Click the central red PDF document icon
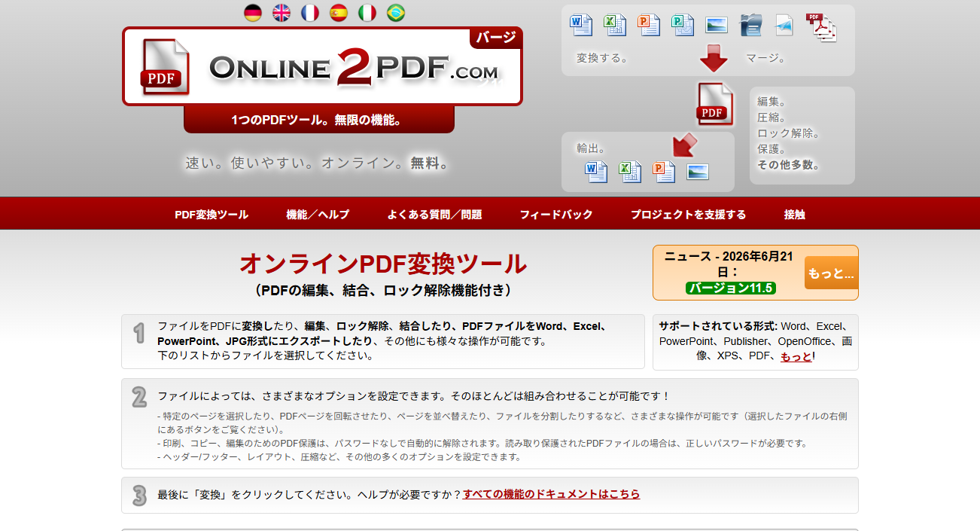This screenshot has height=531, width=980. pyautogui.click(x=715, y=104)
